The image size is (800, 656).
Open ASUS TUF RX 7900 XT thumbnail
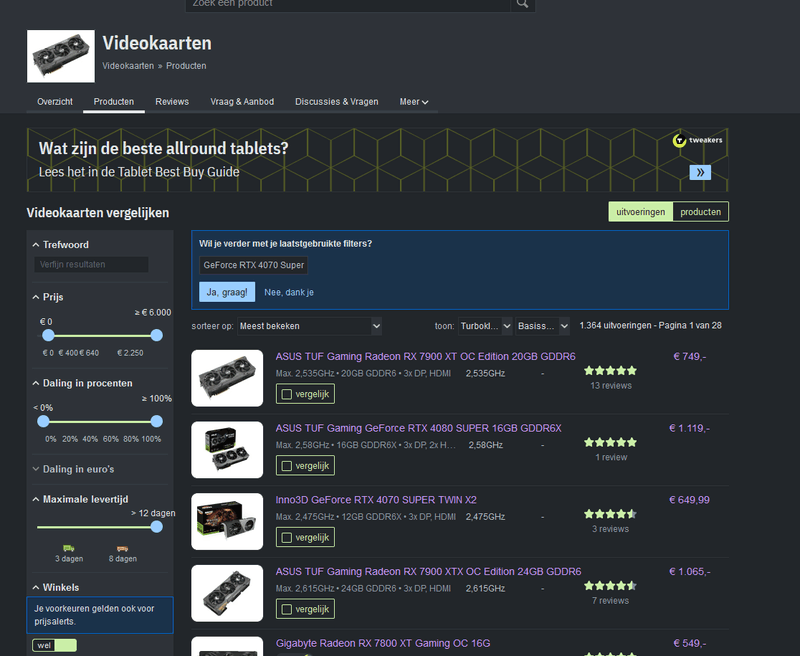click(x=227, y=378)
